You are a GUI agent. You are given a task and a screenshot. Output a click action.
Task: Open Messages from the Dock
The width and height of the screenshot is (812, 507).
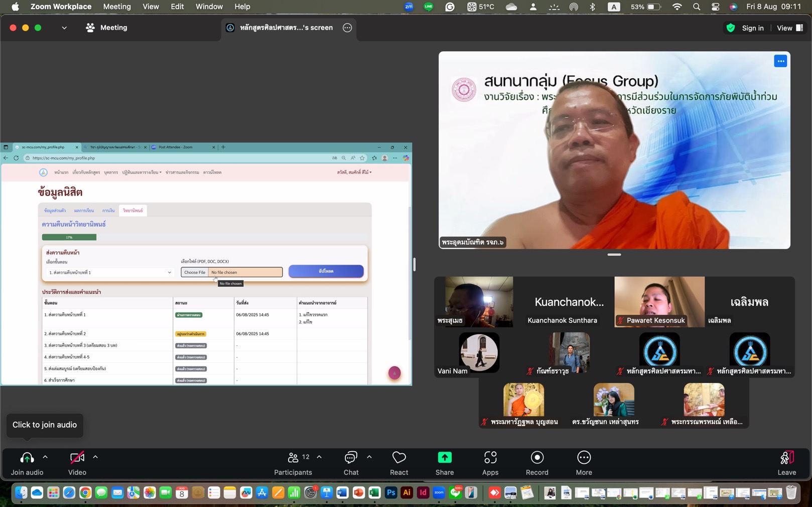pyautogui.click(x=101, y=493)
